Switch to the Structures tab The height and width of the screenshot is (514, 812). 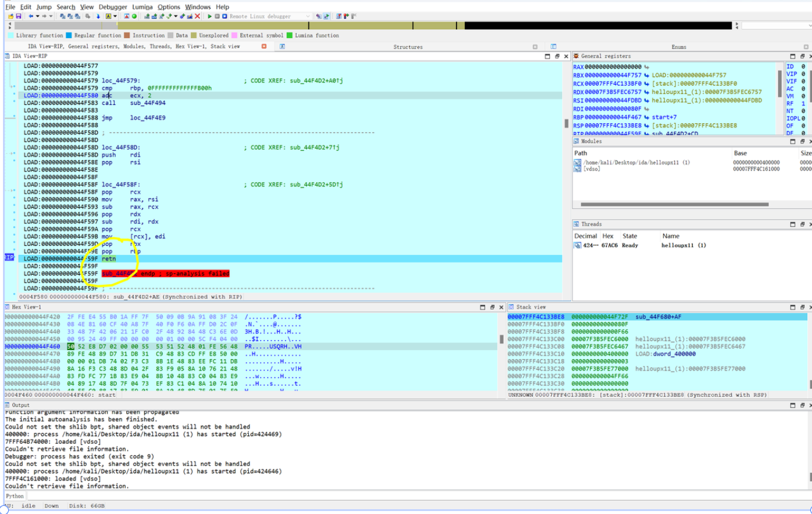[x=408, y=46]
